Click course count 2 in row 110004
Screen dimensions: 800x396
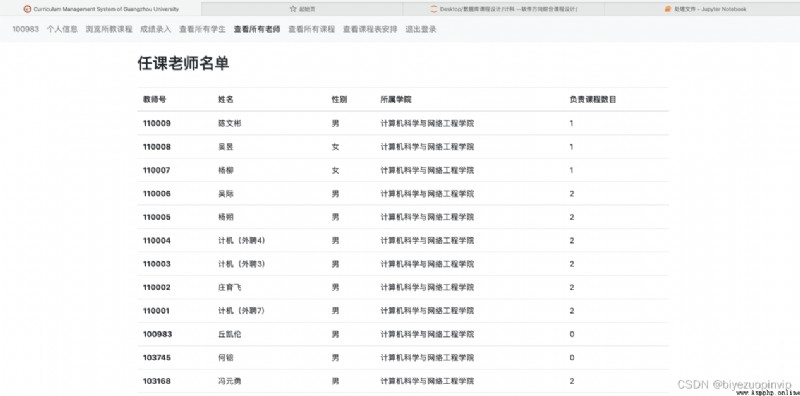(x=572, y=240)
